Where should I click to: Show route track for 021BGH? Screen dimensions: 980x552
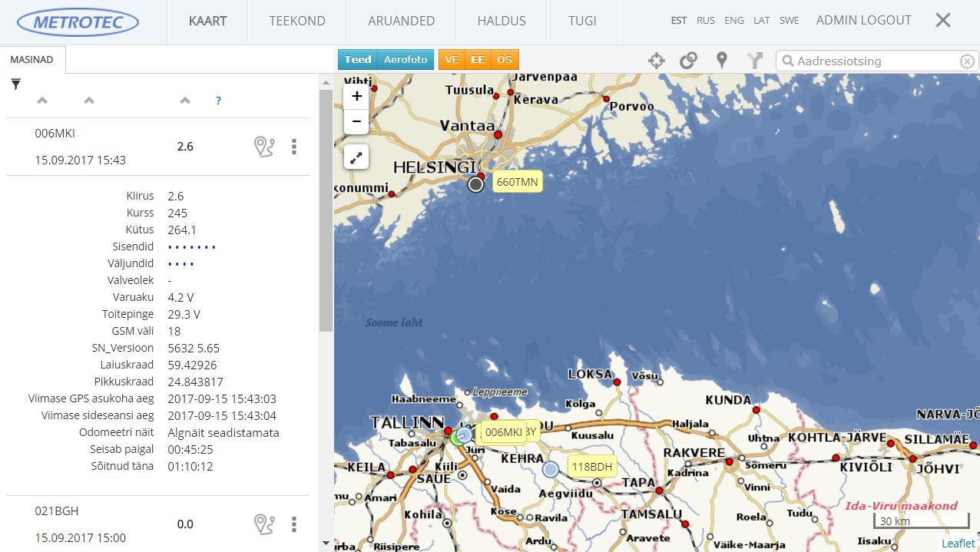pos(264,524)
